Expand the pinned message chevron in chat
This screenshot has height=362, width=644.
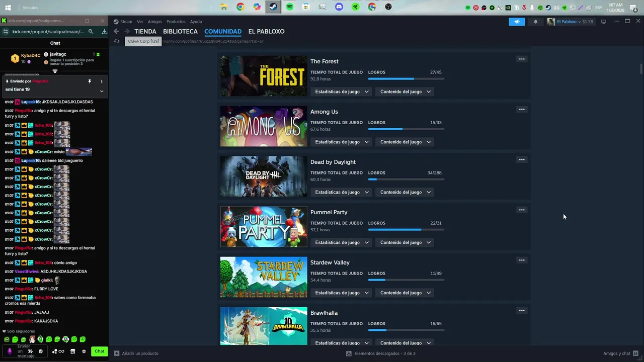(x=102, y=91)
